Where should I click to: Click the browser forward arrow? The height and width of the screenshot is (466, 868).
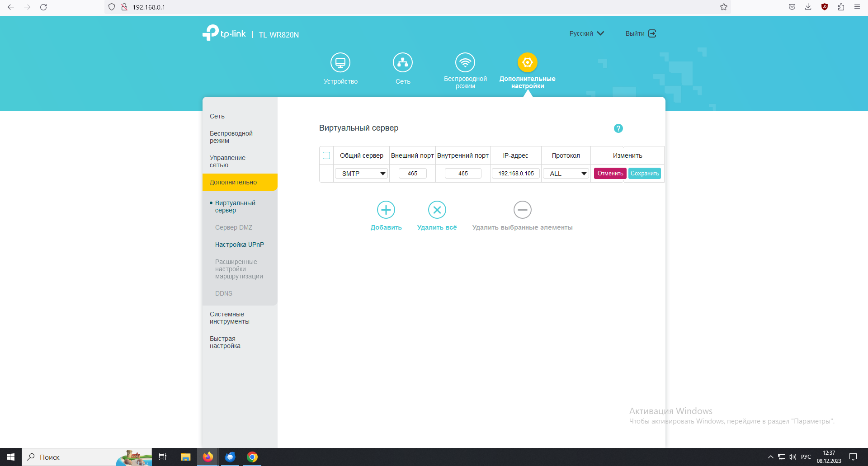pyautogui.click(x=27, y=7)
